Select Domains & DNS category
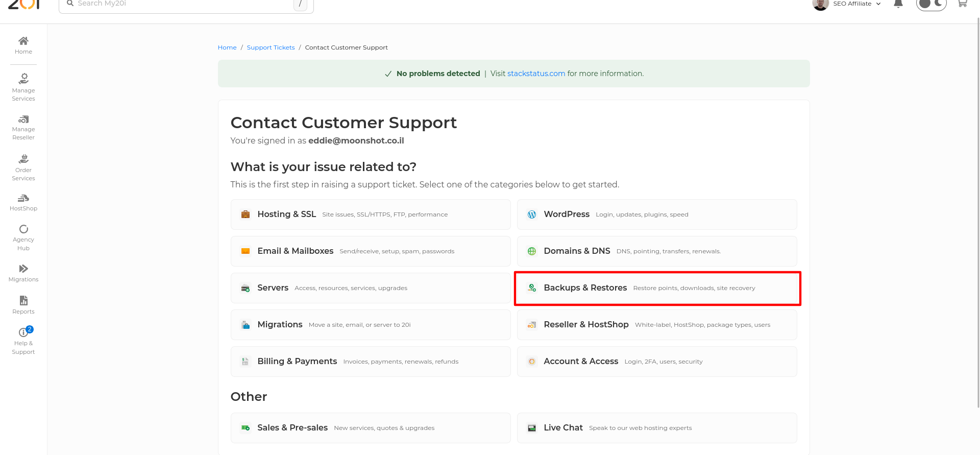This screenshot has width=980, height=455. point(657,251)
